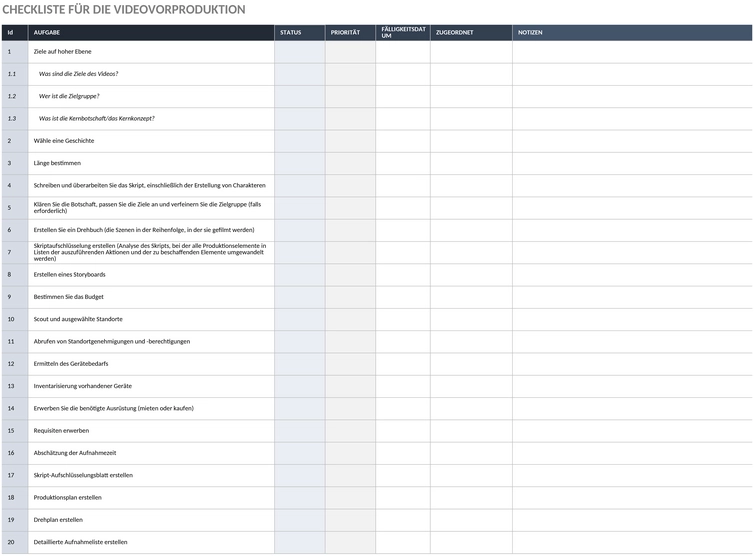The width and height of the screenshot is (754, 556).
Task: Select 'Was ist die Kernbotschaft/das Kernkonzept?'
Action: click(97, 118)
